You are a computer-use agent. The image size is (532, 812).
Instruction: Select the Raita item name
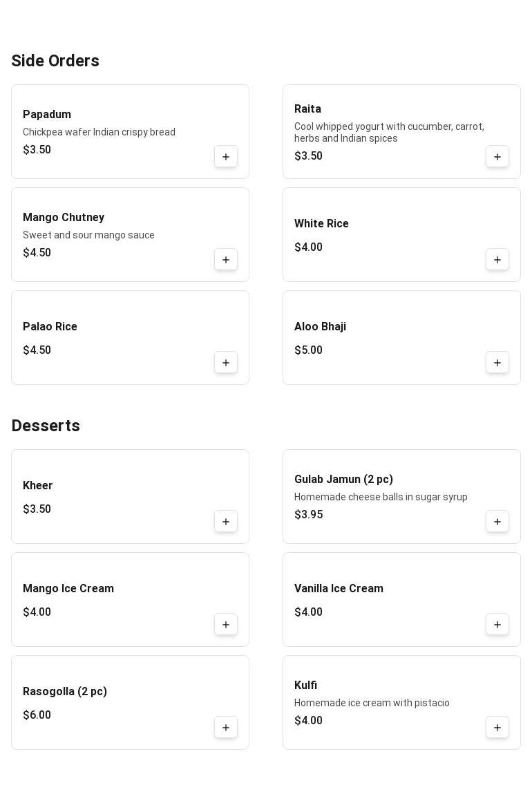coord(307,109)
